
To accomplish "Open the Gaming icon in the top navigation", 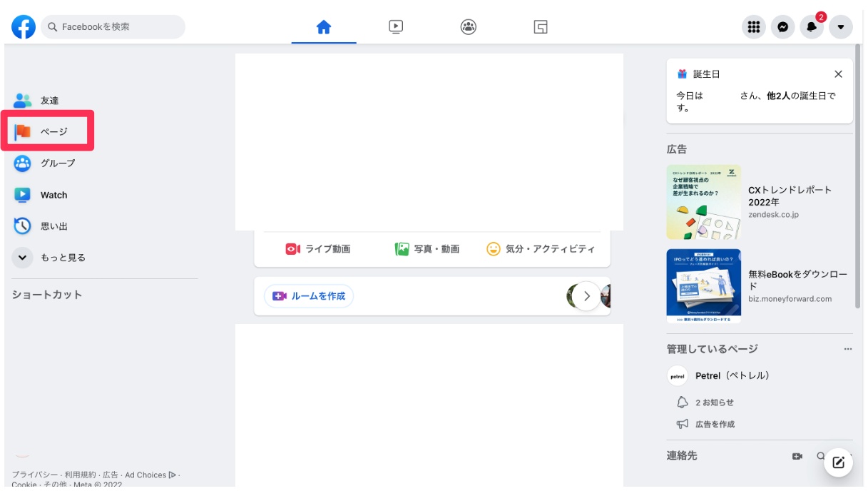I will (540, 26).
